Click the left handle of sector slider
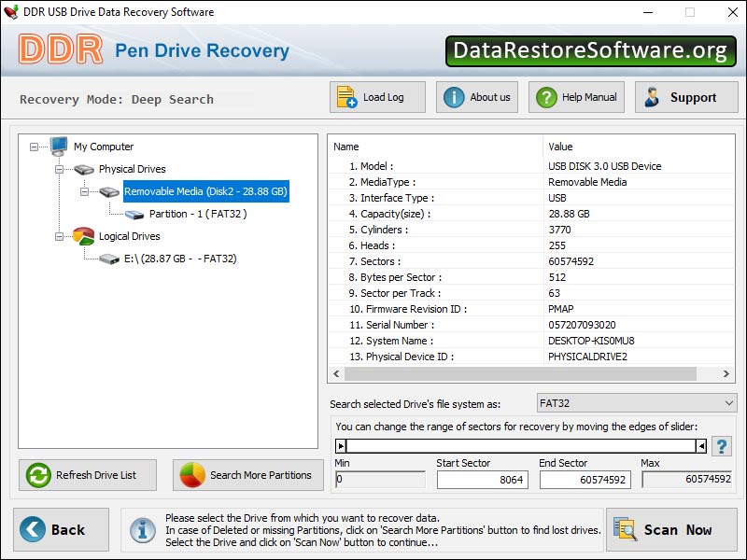The image size is (747, 560). pyautogui.click(x=341, y=446)
